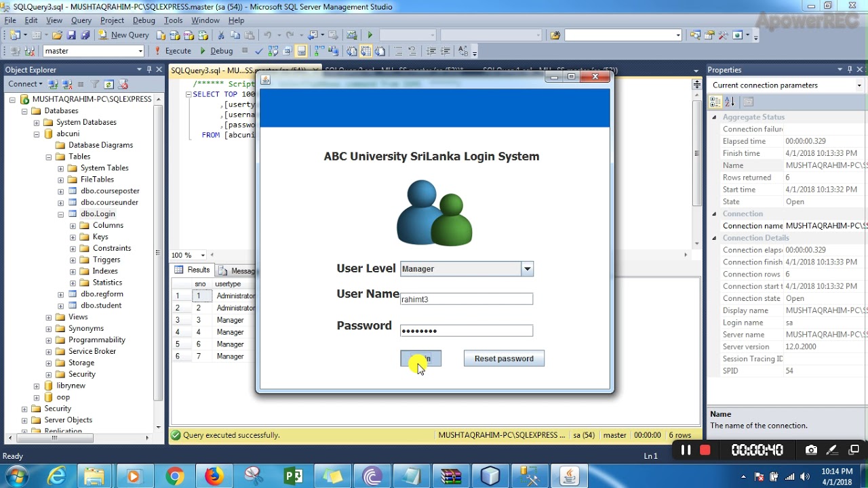Click the Categorized icon in Properties panel
The image size is (868, 488).
(x=715, y=102)
